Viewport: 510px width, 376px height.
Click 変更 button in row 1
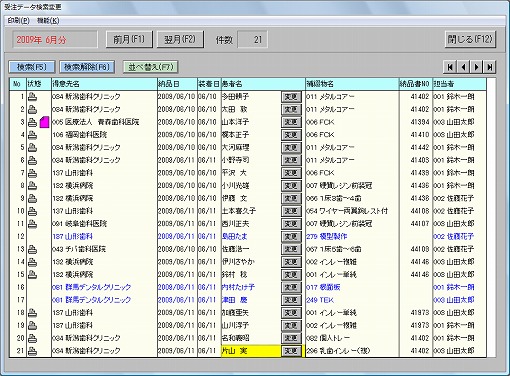[291, 97]
